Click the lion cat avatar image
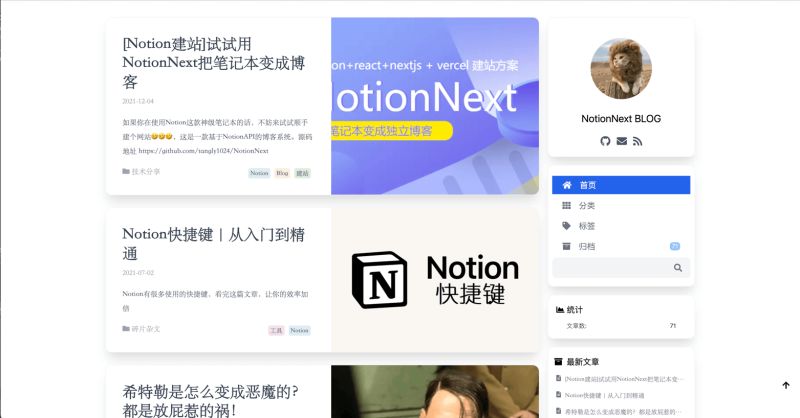 tap(621, 68)
